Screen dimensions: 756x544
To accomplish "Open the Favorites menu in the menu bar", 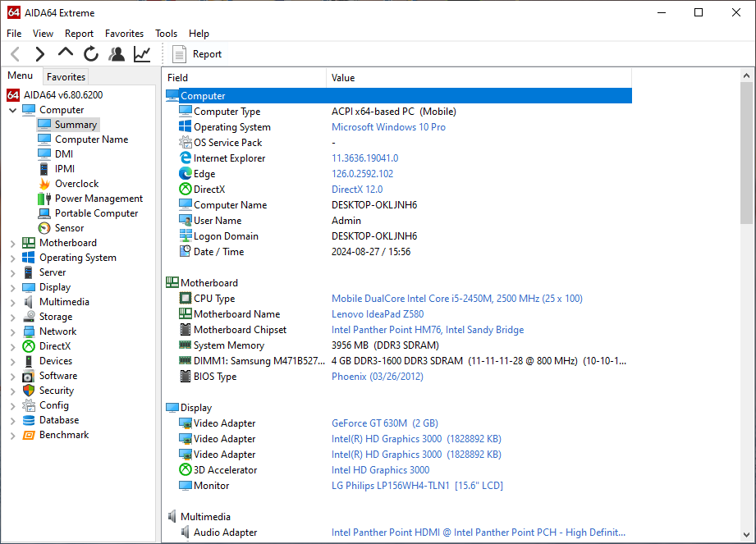I will 125,34.
